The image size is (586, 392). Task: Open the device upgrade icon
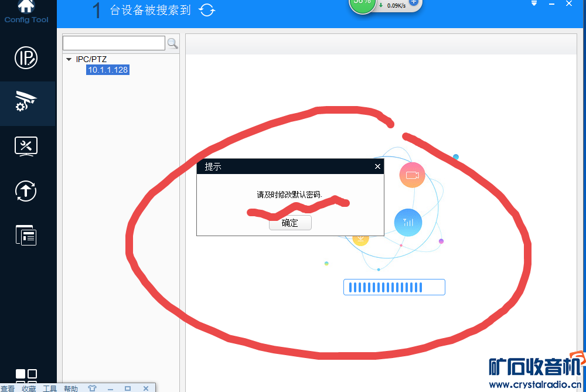[x=26, y=191]
